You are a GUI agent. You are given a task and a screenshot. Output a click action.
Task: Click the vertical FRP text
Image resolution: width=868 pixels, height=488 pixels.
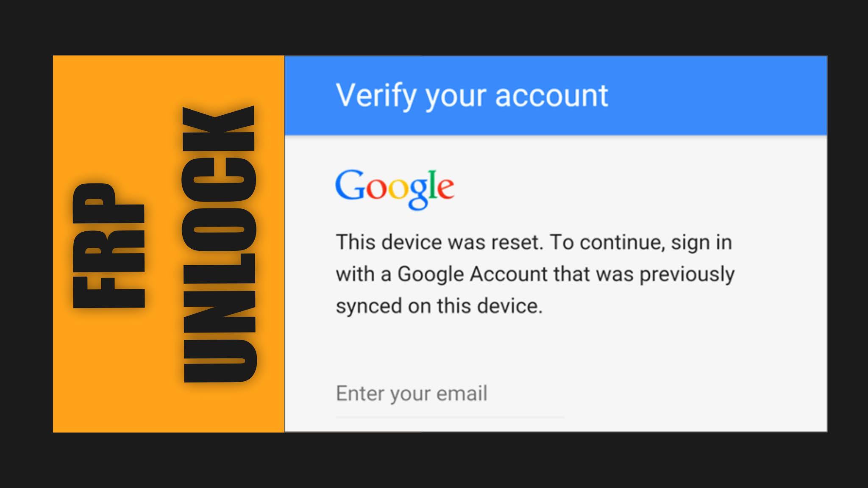click(109, 246)
